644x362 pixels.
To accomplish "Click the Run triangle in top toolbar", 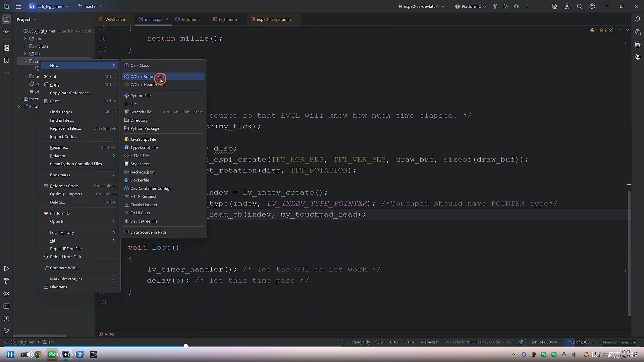I will (x=505, y=6).
